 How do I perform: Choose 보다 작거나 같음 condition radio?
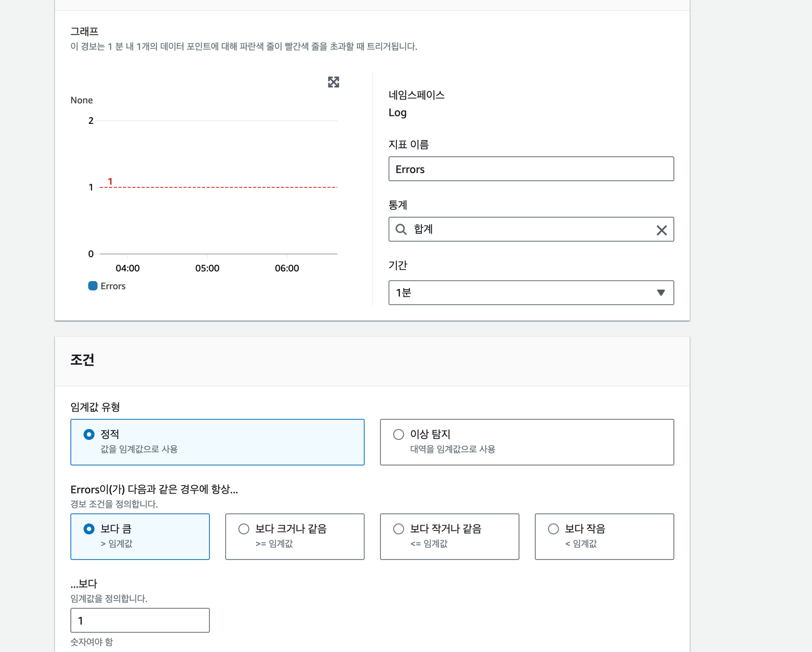pos(399,529)
